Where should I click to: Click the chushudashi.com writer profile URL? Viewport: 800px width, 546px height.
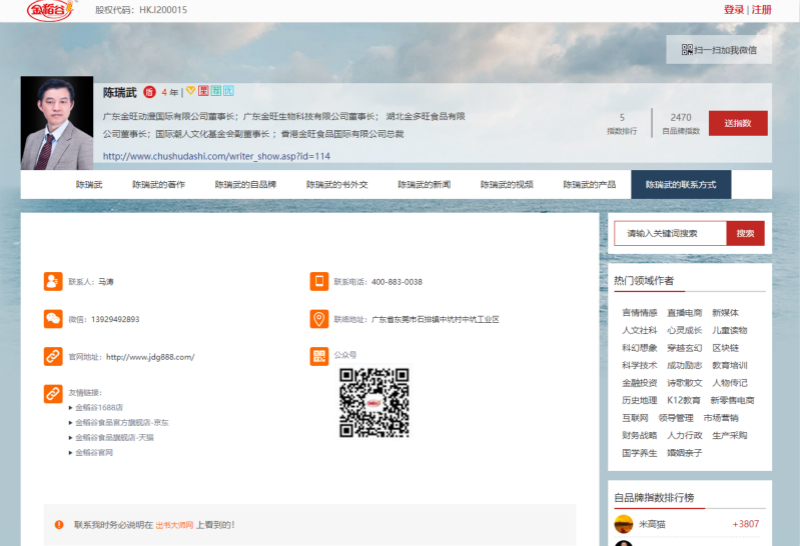click(216, 156)
